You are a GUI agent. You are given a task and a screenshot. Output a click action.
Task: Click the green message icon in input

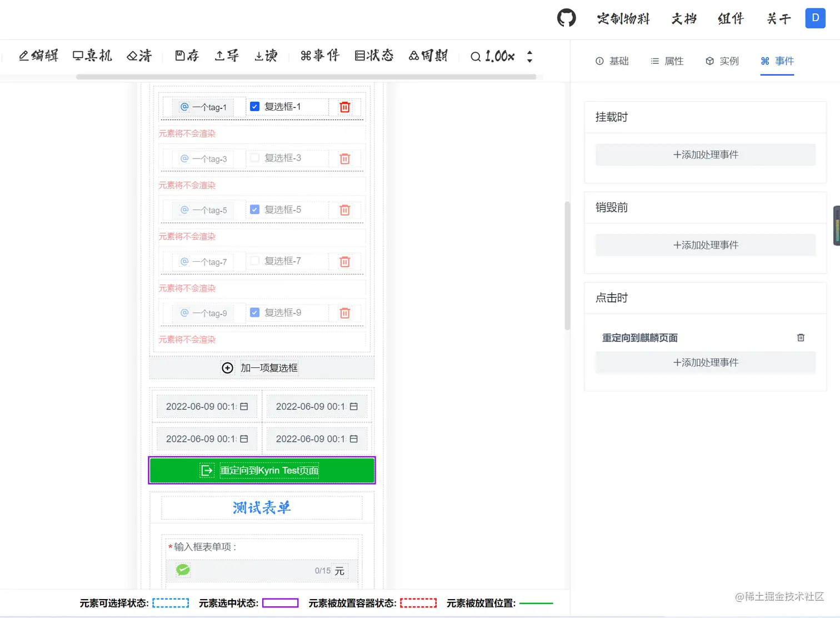coord(183,570)
